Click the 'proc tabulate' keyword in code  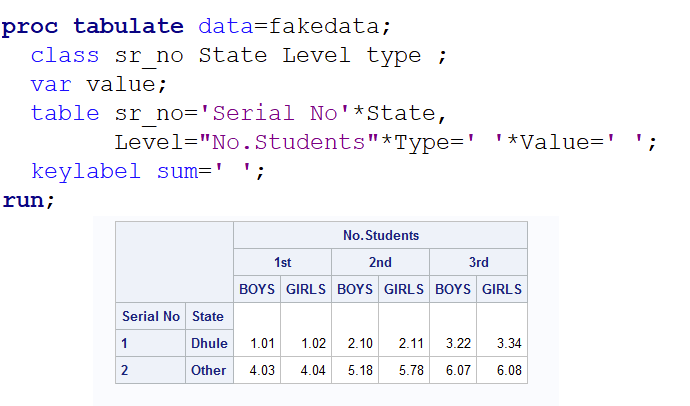click(92, 27)
